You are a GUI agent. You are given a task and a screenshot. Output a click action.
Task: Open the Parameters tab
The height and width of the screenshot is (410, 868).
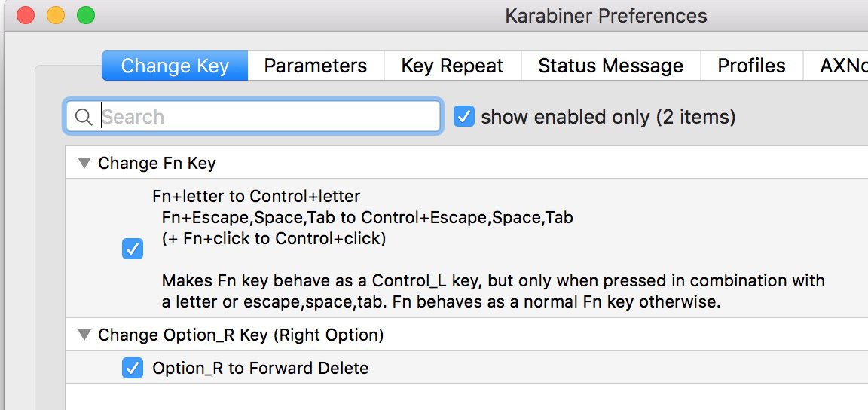click(x=315, y=66)
